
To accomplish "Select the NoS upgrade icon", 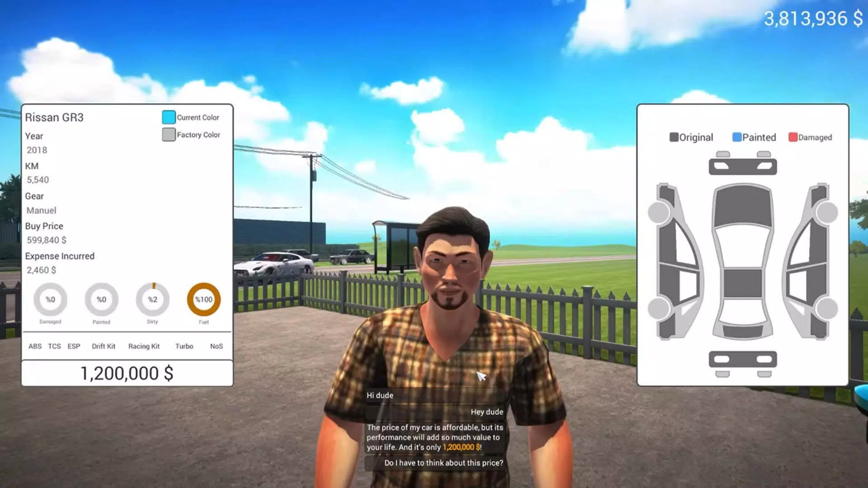I will (216, 346).
